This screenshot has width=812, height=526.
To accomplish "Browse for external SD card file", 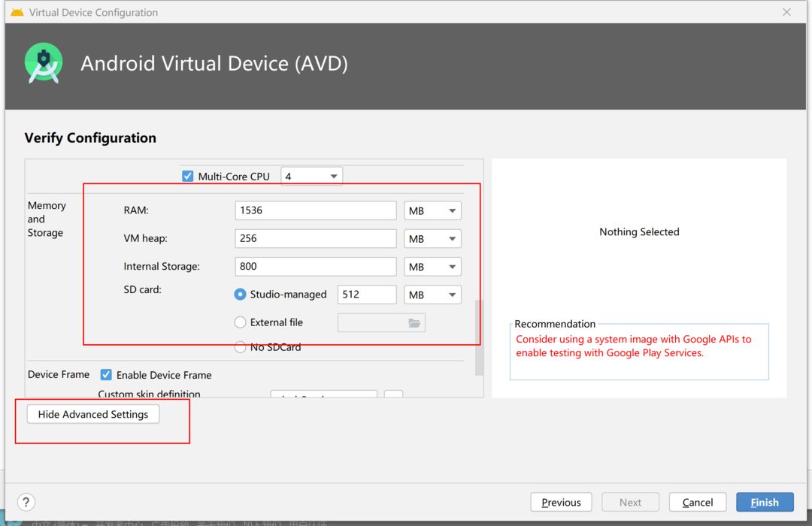I will point(414,323).
